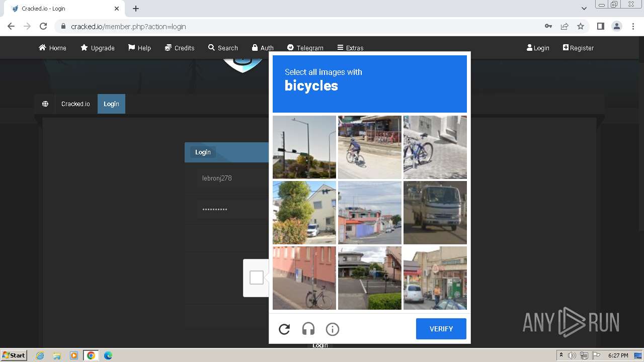Open the Home nav link

(52, 48)
